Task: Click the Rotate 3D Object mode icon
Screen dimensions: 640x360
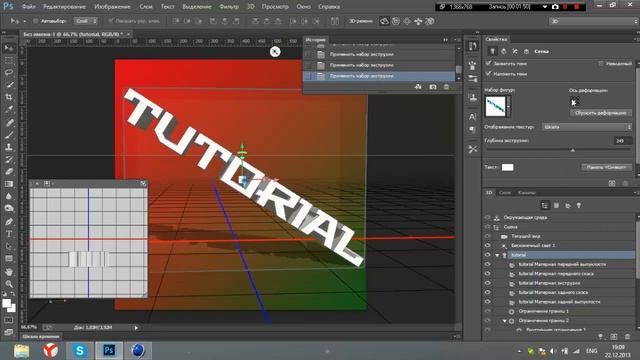Action: (x=384, y=21)
